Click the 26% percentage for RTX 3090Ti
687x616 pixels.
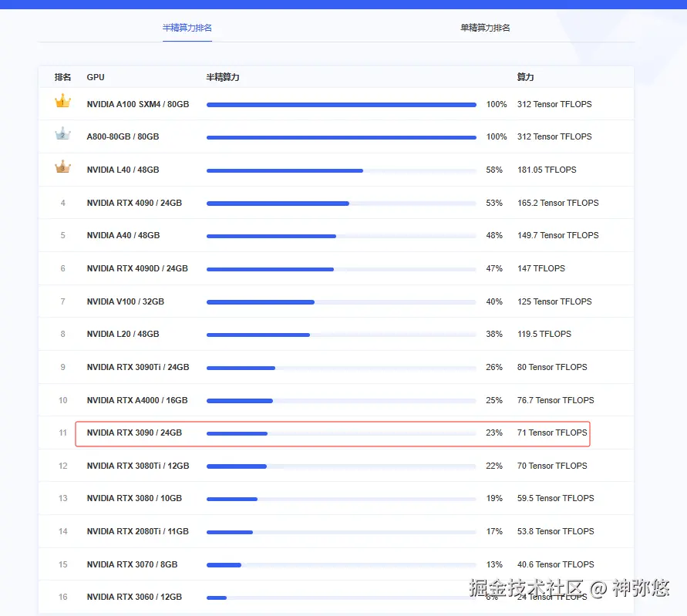click(x=494, y=367)
